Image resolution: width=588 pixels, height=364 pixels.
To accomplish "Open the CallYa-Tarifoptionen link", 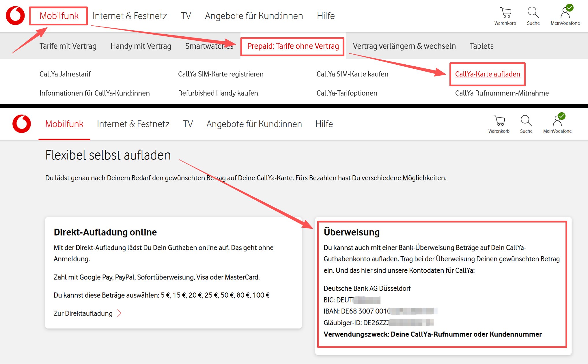I will [347, 93].
